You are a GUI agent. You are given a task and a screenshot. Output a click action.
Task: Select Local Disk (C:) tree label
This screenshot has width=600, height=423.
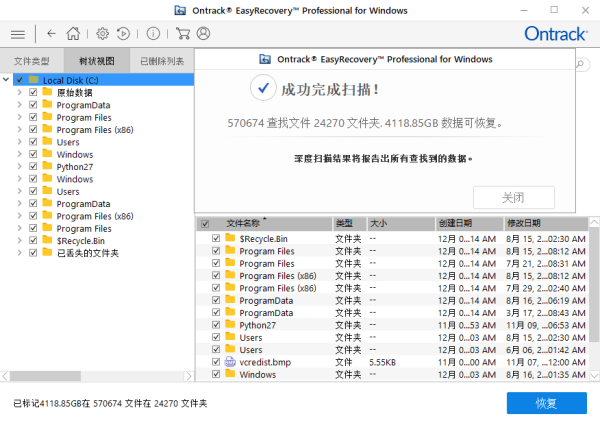(70, 80)
